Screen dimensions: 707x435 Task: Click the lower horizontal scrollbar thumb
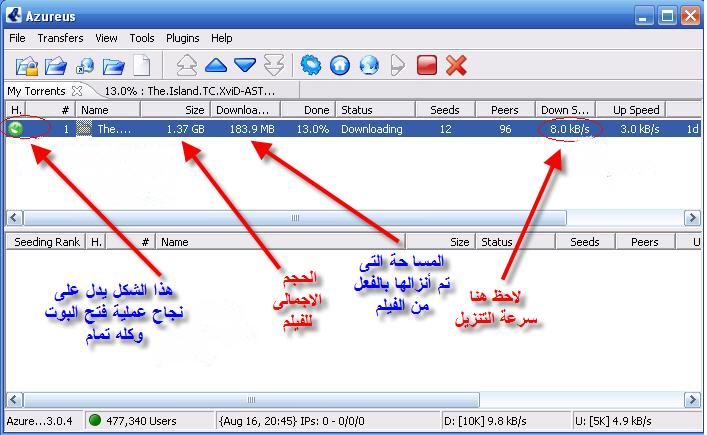pos(251,399)
